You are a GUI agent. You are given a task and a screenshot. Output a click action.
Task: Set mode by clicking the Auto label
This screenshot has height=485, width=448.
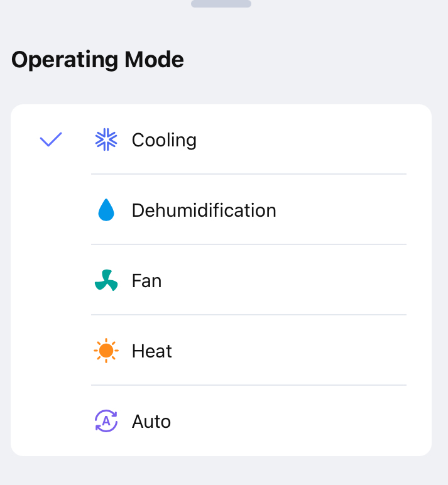[151, 421]
